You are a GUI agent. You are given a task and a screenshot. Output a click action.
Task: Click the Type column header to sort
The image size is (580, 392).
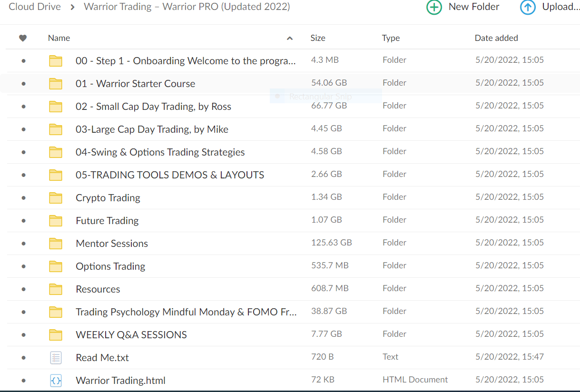[391, 38]
